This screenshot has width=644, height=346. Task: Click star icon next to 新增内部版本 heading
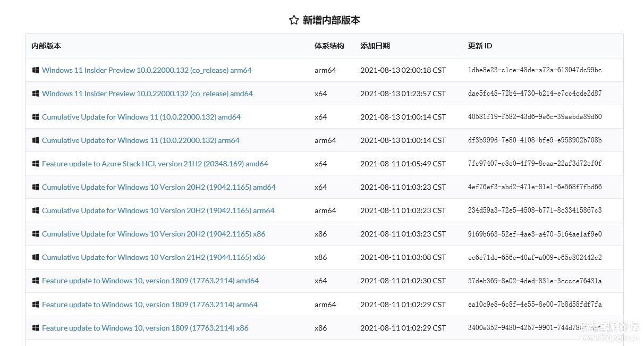(x=294, y=20)
